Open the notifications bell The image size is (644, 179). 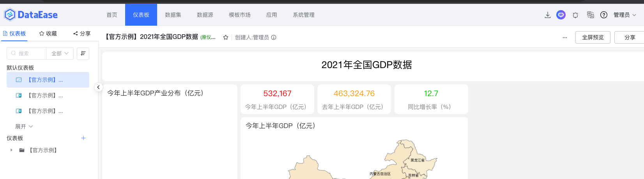[x=575, y=15]
